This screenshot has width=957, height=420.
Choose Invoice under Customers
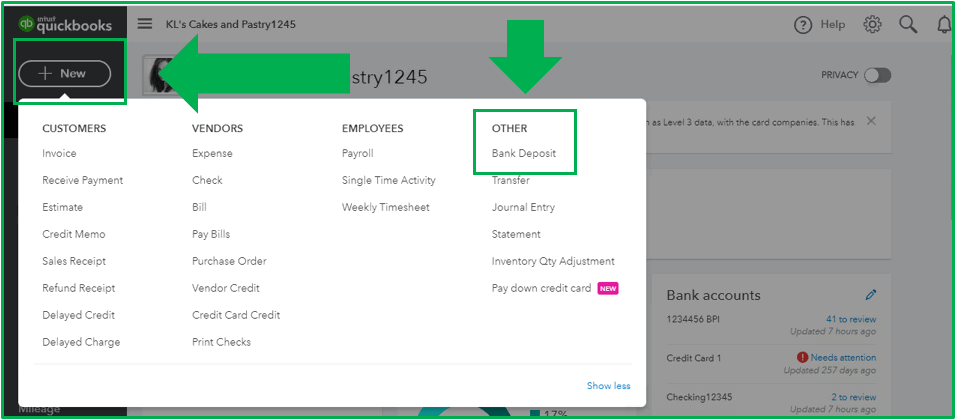coord(59,153)
